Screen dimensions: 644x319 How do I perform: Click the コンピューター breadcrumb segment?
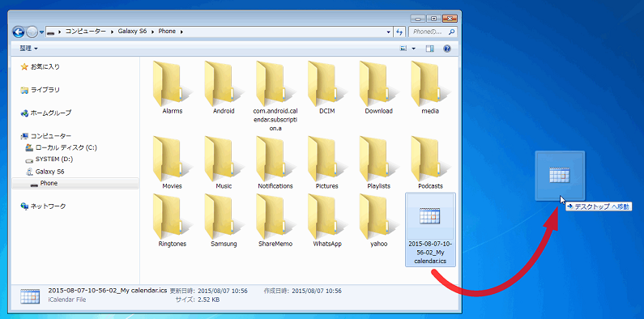[x=85, y=32]
